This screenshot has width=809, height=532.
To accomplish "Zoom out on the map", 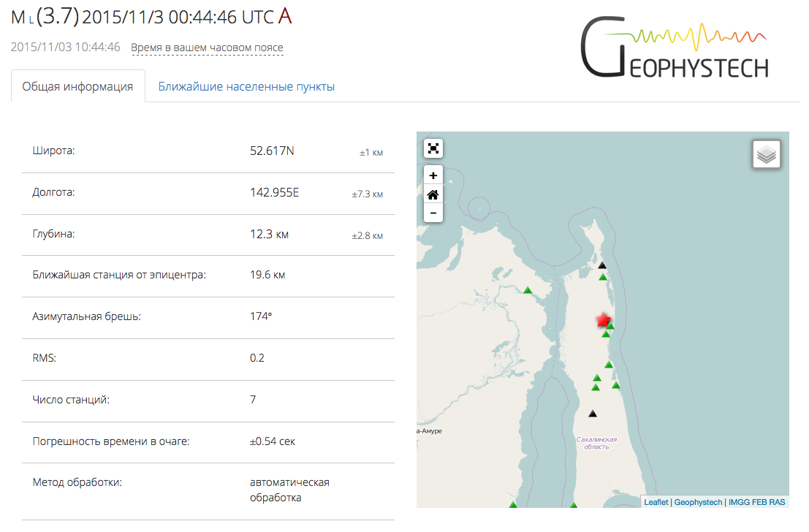I will pyautogui.click(x=433, y=213).
